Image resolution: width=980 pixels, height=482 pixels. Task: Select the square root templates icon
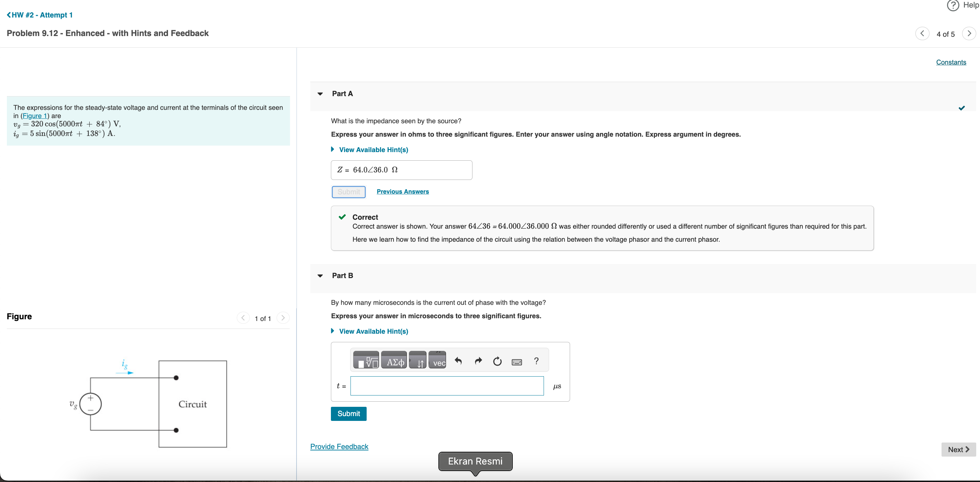[366, 360]
